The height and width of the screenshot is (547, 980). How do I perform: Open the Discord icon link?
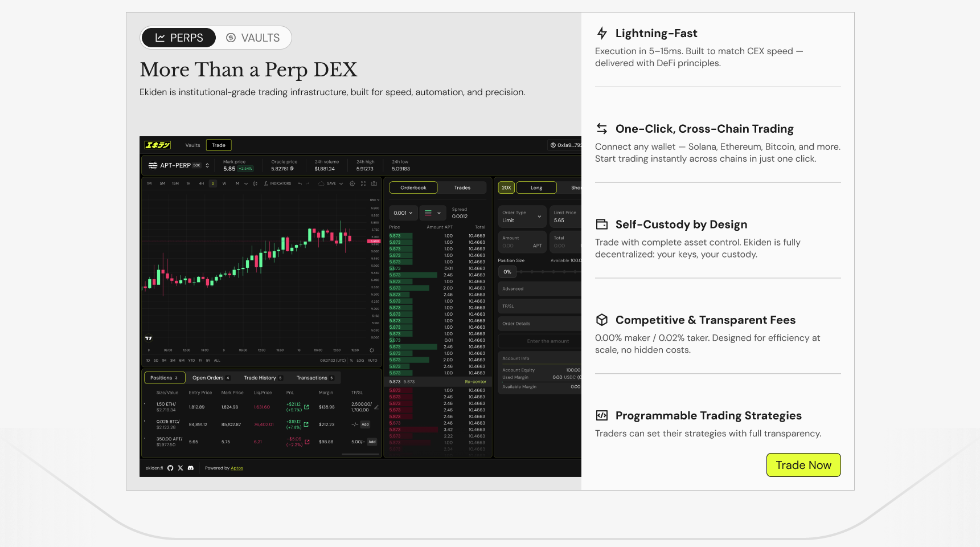pos(191,468)
